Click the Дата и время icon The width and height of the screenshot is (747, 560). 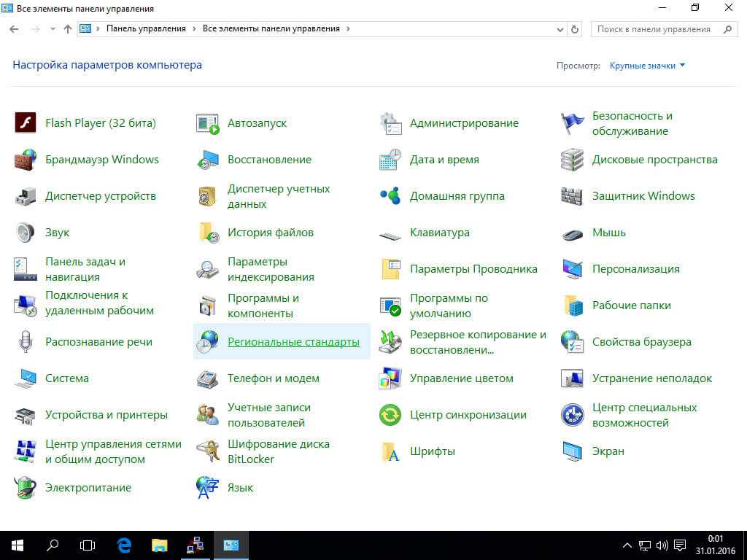[390, 160]
